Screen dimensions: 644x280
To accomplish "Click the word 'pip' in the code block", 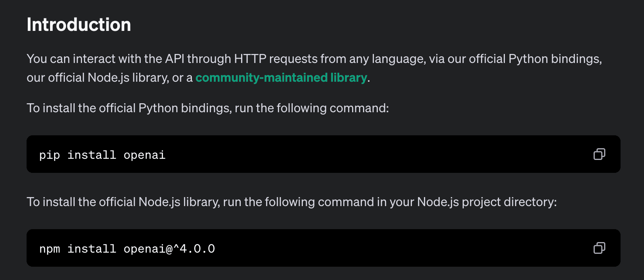I will coord(50,155).
